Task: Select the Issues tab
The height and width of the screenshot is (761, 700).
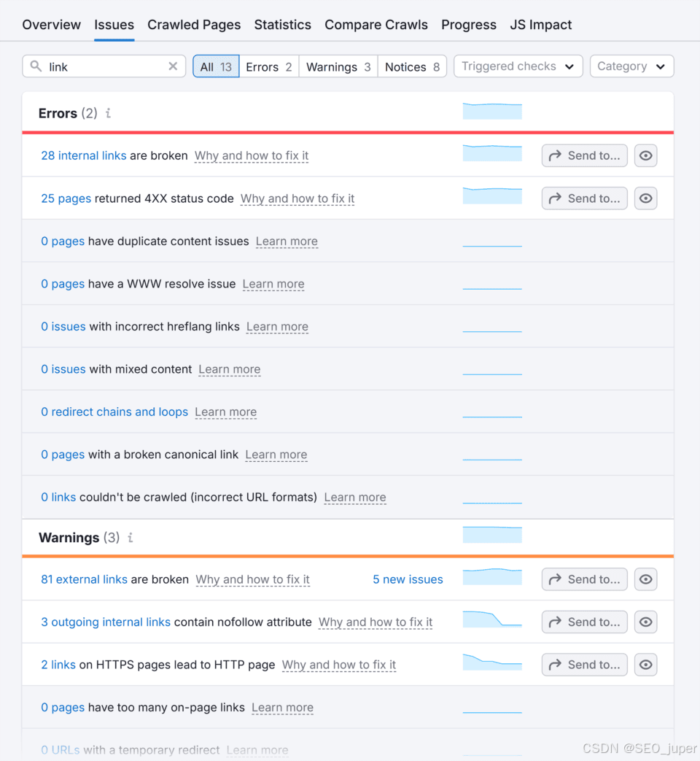Action: click(114, 25)
